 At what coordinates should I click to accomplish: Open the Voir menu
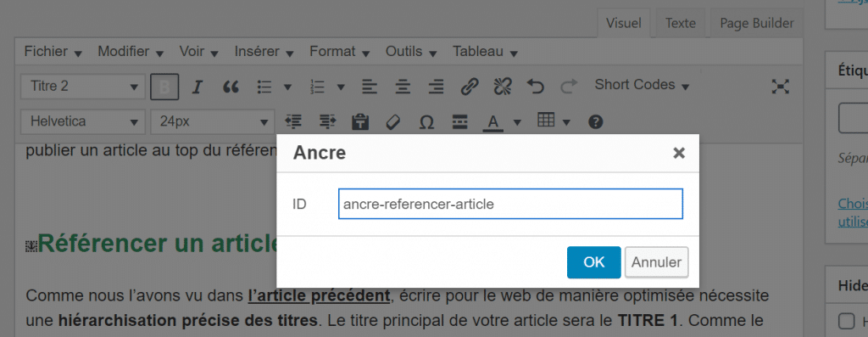click(x=198, y=52)
